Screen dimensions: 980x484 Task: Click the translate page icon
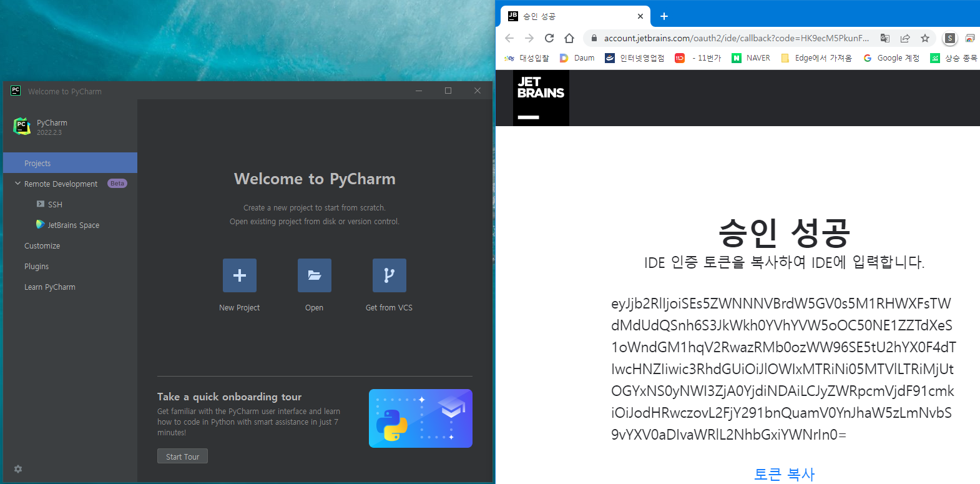[885, 38]
